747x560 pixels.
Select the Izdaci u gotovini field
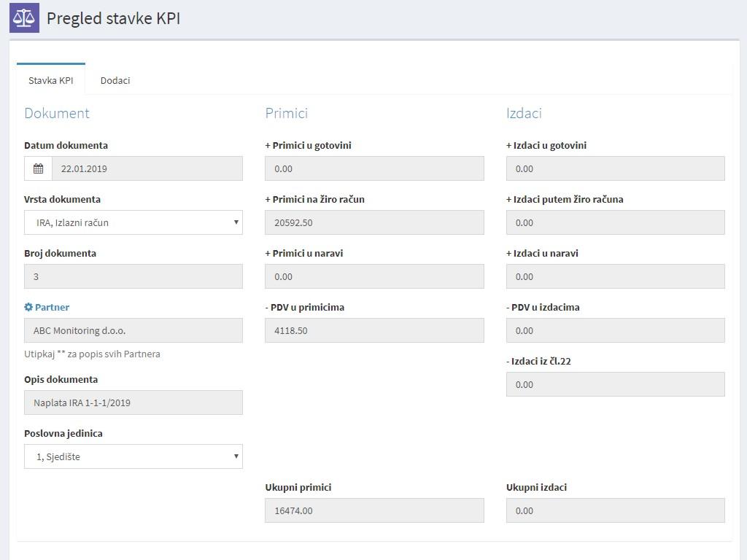(616, 168)
